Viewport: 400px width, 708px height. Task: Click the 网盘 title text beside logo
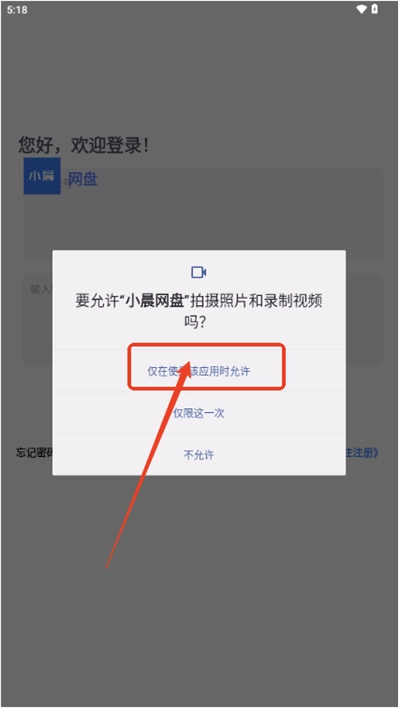(83, 179)
